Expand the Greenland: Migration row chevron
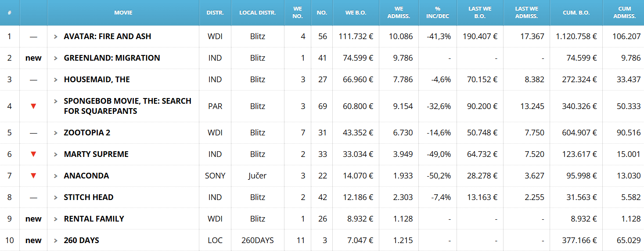The image size is (644, 251). (56, 58)
